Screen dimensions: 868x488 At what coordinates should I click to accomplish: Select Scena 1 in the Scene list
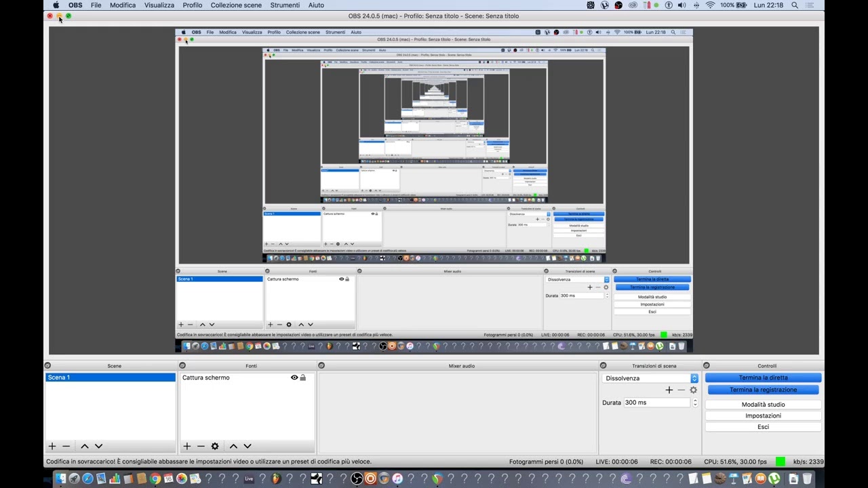point(111,378)
